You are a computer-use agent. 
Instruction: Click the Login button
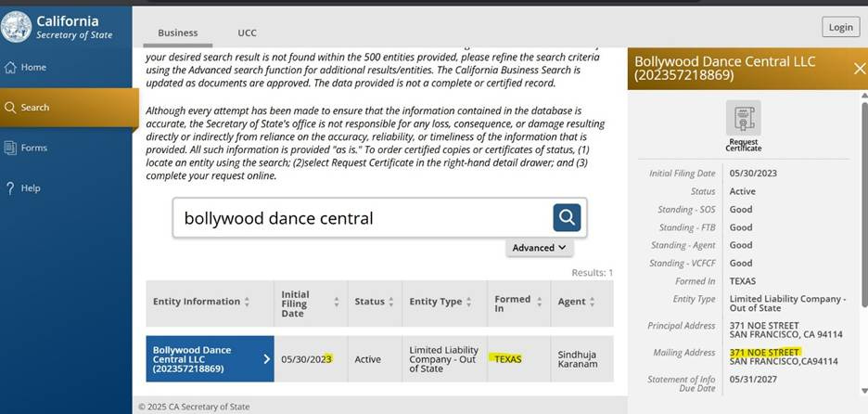(840, 27)
